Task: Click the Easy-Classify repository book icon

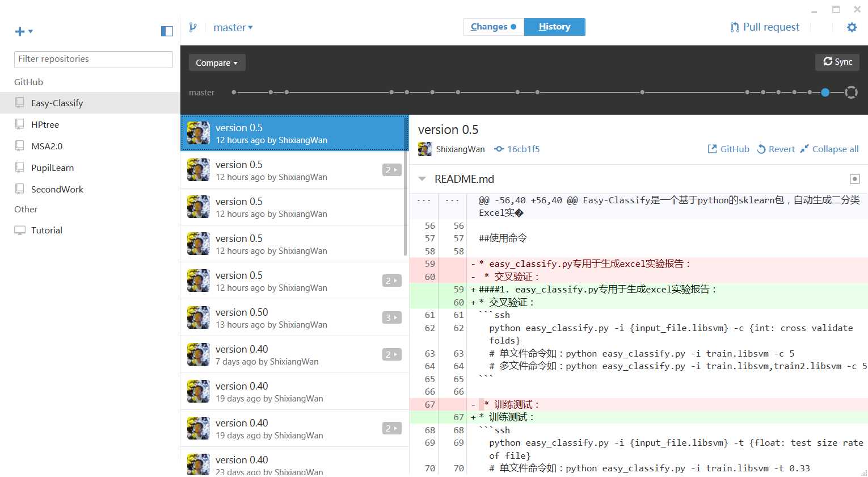Action: point(20,103)
